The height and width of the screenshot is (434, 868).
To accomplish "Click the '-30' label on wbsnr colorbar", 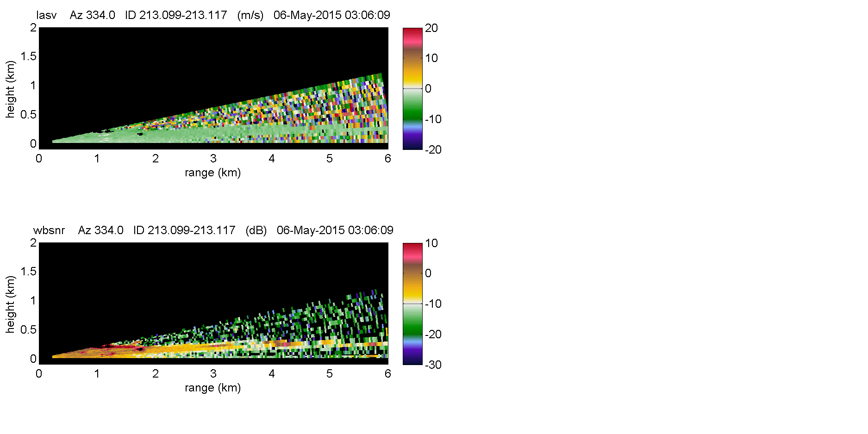I will (433, 365).
